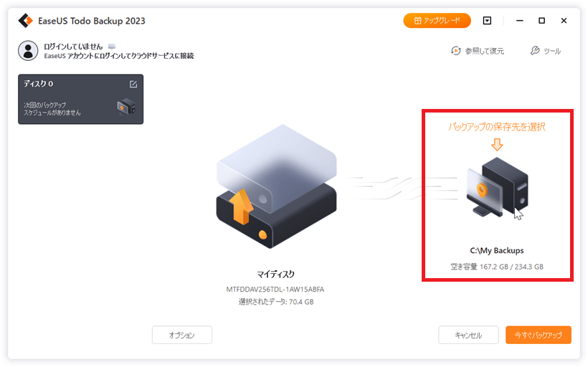Open the feedback speech bubble icon
This screenshot has height=367, width=588.
(x=112, y=47)
